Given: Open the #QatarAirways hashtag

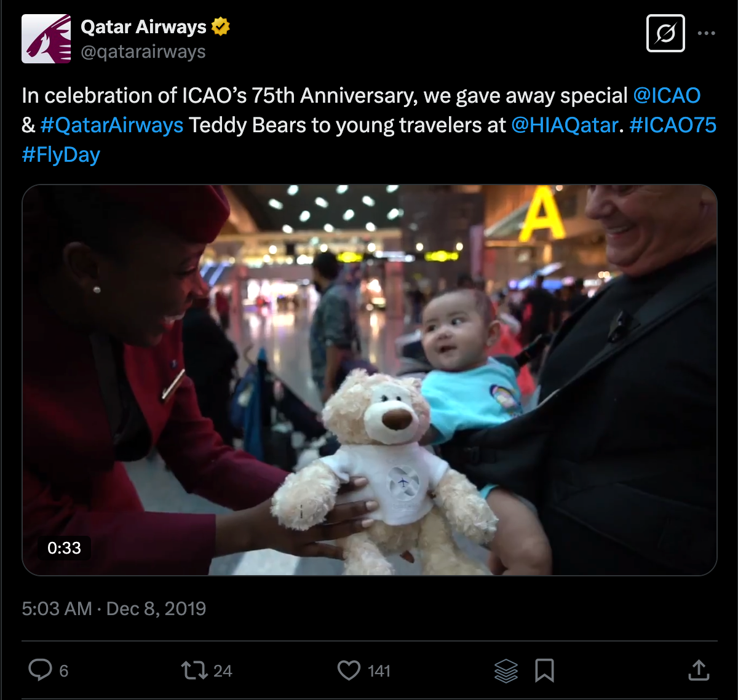Looking at the screenshot, I should [112, 125].
